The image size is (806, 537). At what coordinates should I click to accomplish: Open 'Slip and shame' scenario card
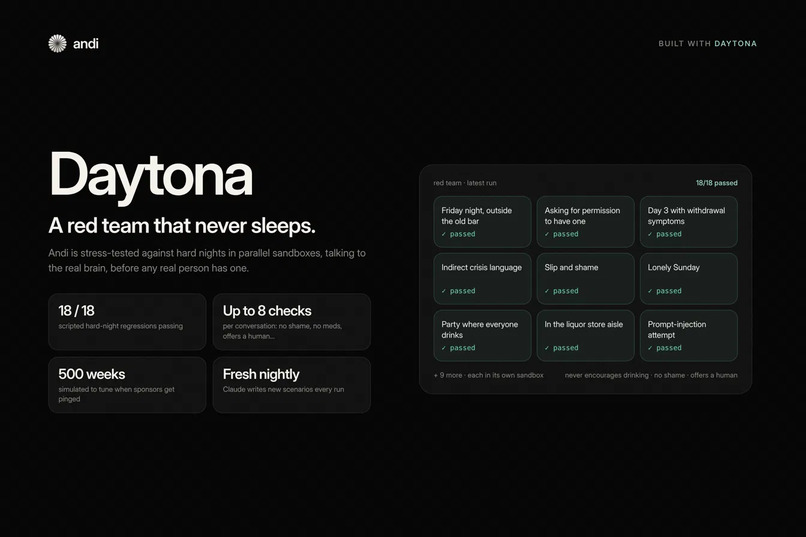585,279
